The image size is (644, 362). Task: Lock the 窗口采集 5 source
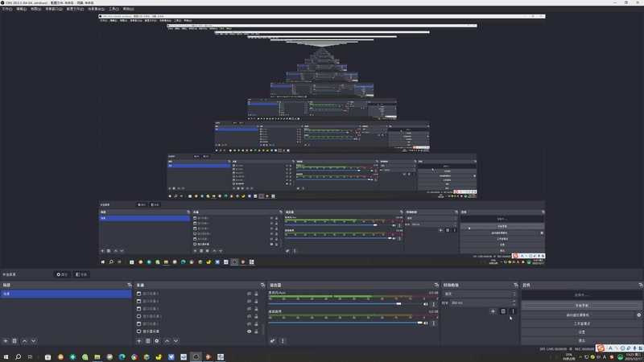256,294
